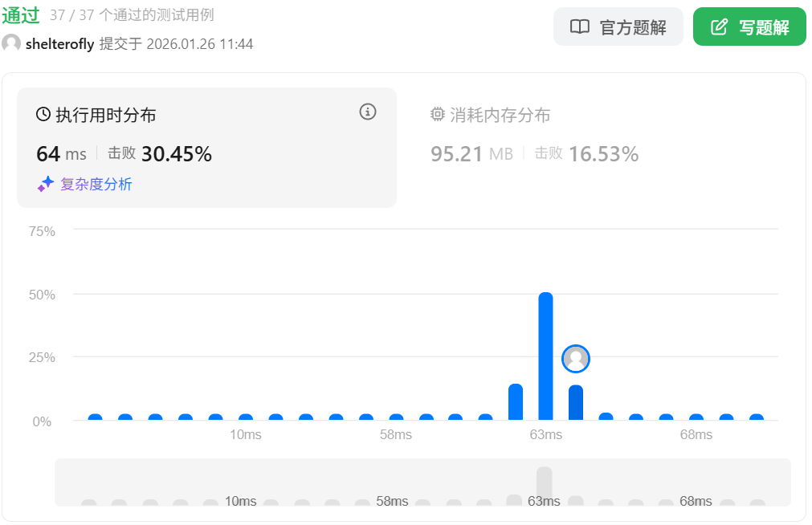Click the user avatar marker on chart

(576, 359)
